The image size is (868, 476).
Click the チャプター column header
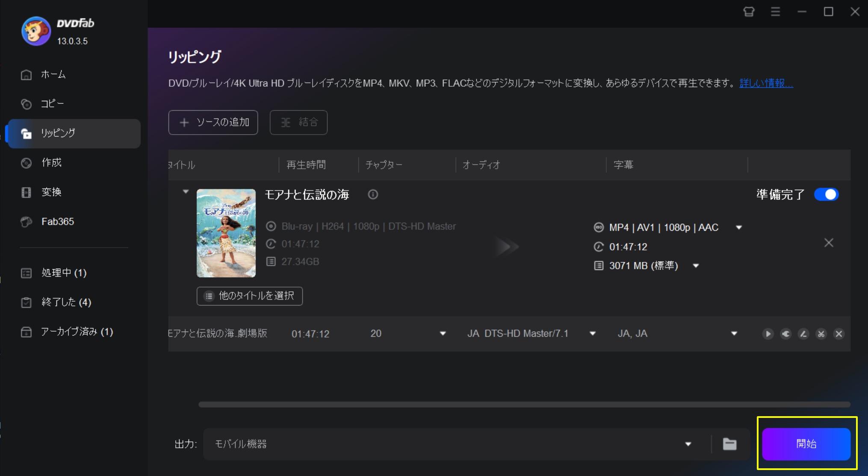pos(384,165)
